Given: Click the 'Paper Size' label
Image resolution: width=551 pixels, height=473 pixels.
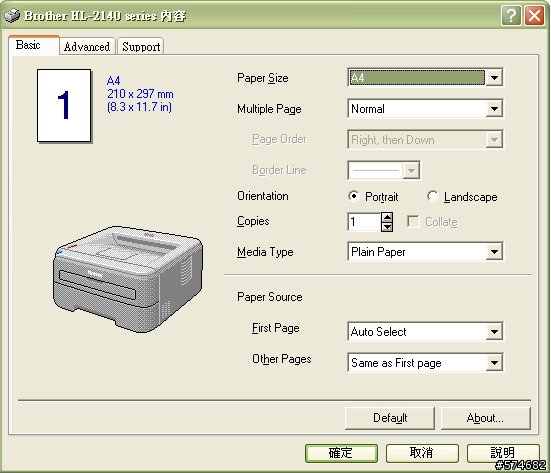Looking at the screenshot, I should click(262, 78).
